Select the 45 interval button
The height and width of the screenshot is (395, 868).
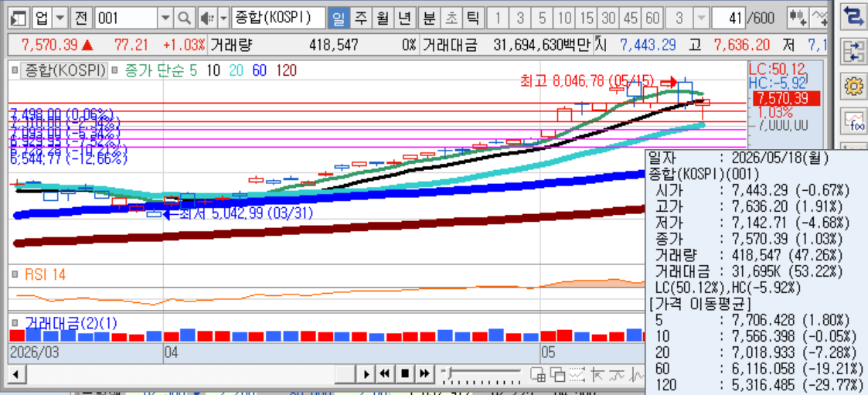click(631, 19)
